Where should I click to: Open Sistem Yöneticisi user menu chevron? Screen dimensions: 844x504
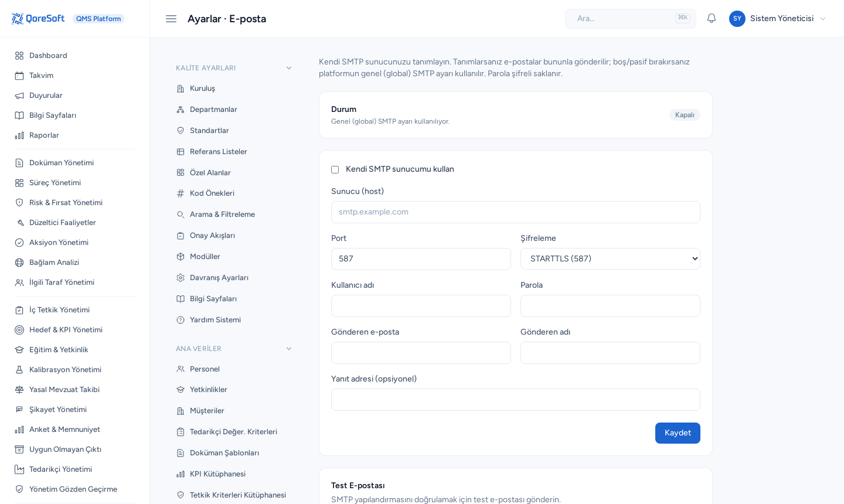823,19
